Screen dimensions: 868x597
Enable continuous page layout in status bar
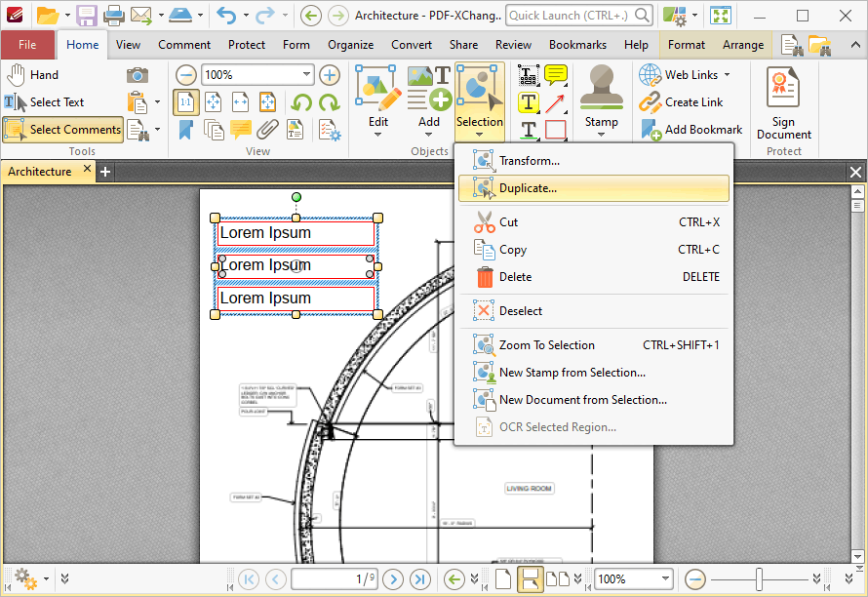[x=530, y=578]
